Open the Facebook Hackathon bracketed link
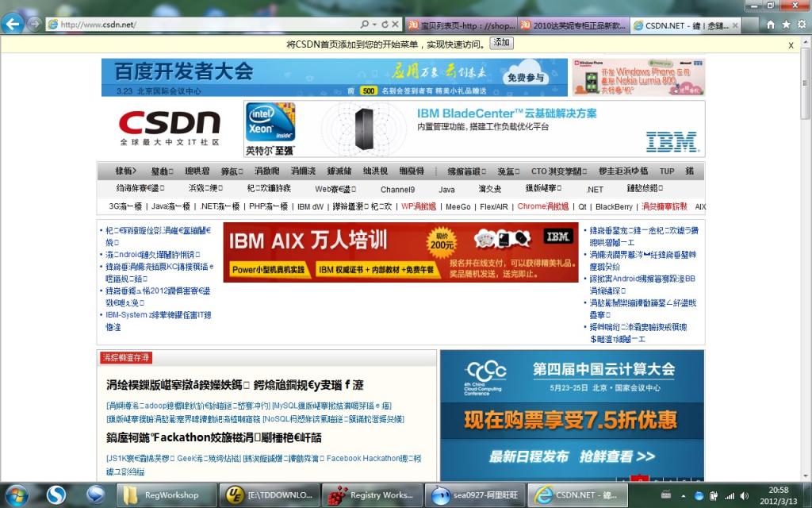The height and width of the screenshot is (508, 812). pyautogui.click(x=264, y=464)
